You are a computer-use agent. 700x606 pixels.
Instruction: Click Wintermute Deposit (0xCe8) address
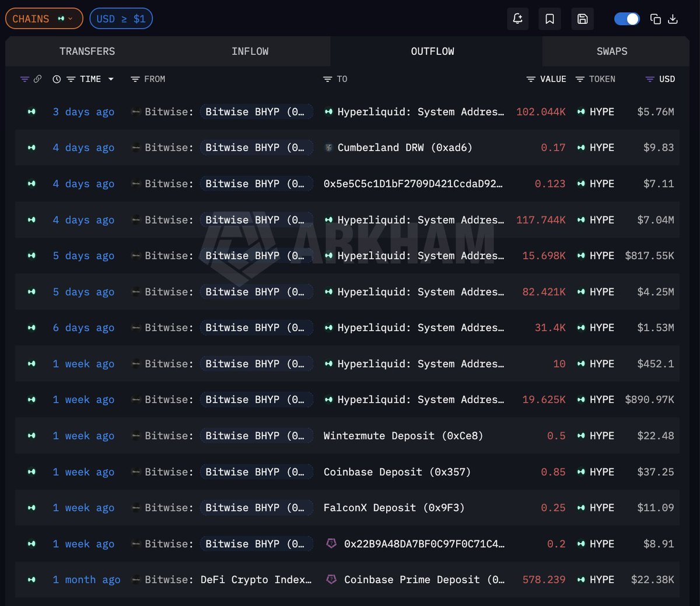coord(403,436)
